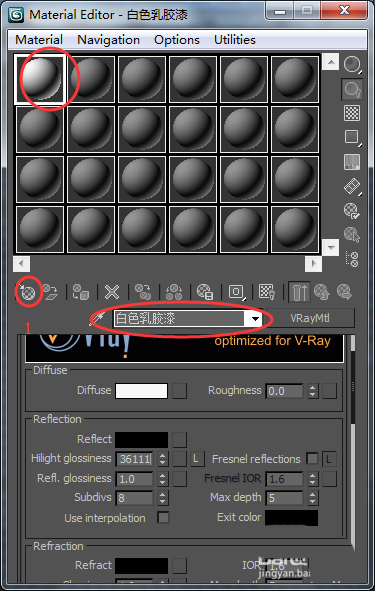Click the Reflect map slot button
The image size is (375, 591).
[179, 440]
